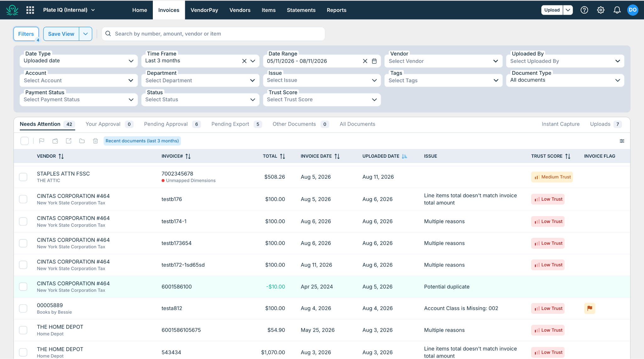The width and height of the screenshot is (644, 359).
Task: Check the STAPLES ATTN FSSC row checkbox
Action: [23, 177]
